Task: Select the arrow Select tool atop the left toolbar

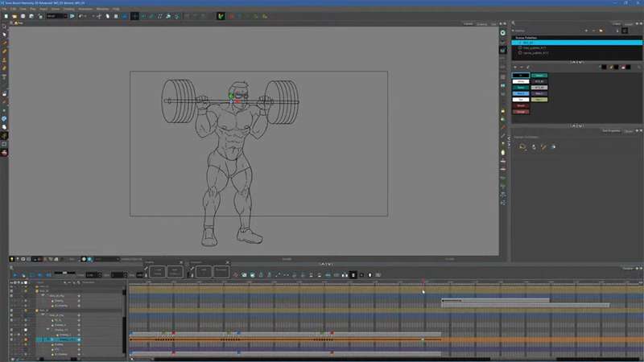Action: [5, 27]
